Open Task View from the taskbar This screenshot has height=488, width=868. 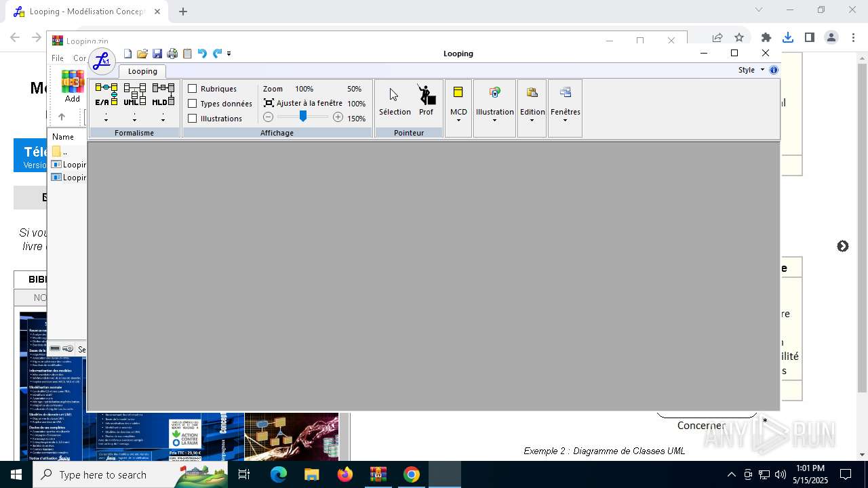(244, 474)
